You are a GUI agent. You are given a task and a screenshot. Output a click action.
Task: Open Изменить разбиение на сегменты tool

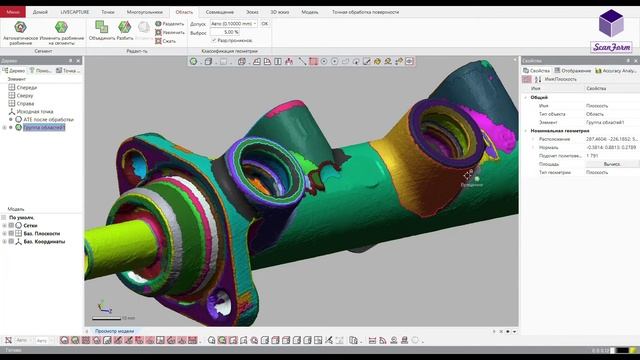(62, 33)
